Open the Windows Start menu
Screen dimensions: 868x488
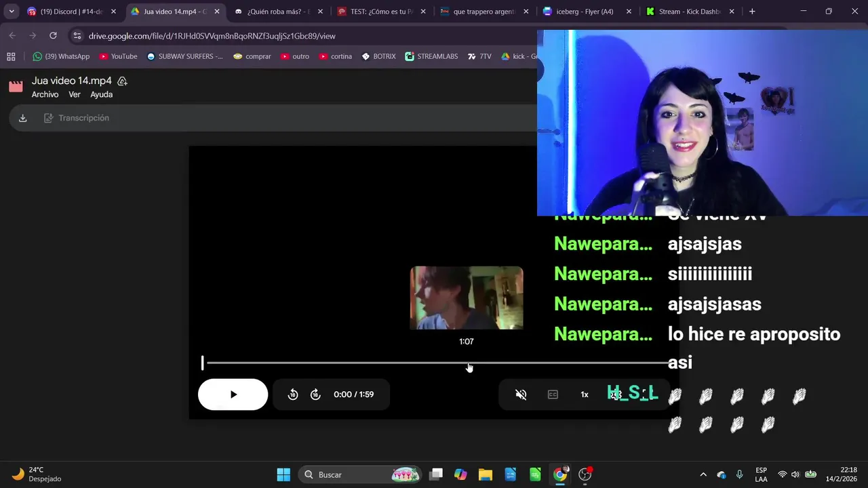tap(283, 474)
